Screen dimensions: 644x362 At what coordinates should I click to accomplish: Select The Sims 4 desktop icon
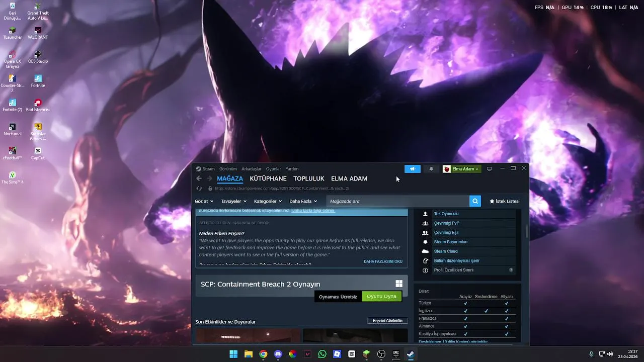[x=13, y=178]
